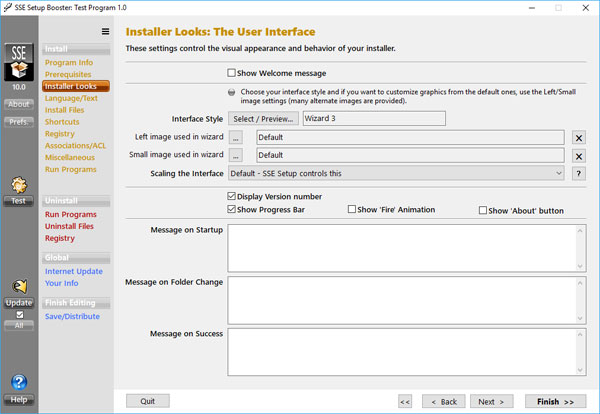This screenshot has height=414, width=600.
Task: Click the Test gear icon
Action: click(x=19, y=185)
